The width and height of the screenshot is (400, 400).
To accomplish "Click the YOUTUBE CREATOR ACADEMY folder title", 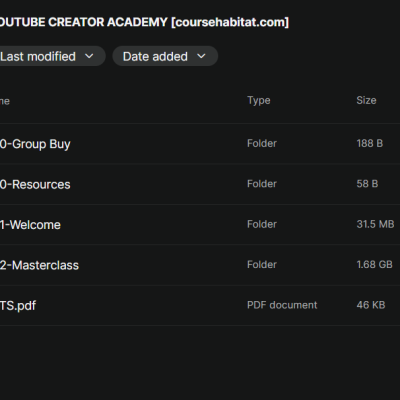I will tap(144, 22).
